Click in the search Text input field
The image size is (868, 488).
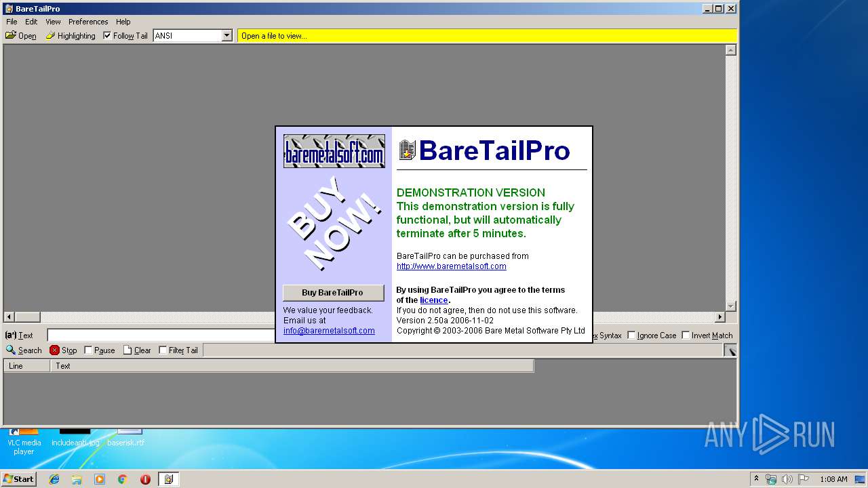(161, 335)
